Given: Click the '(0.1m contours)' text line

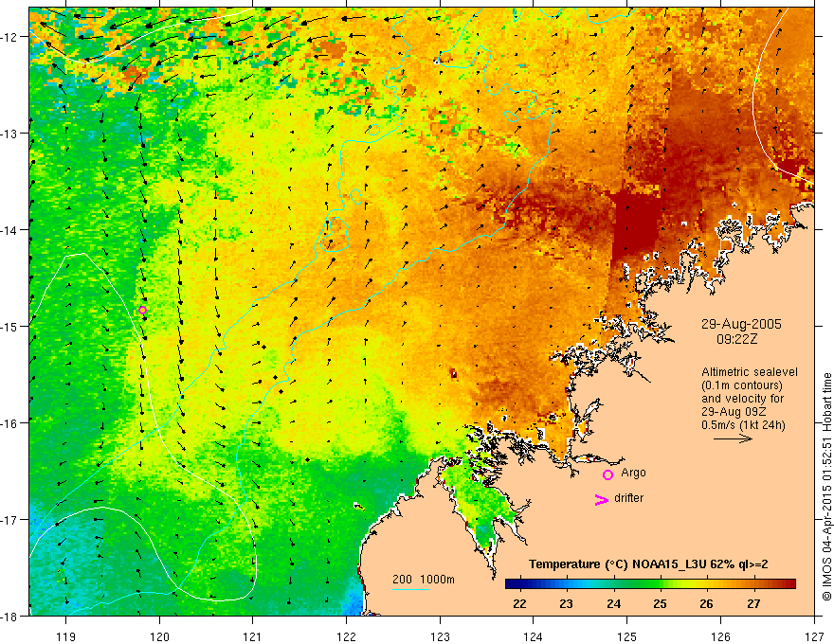Looking at the screenshot, I should [x=741, y=385].
